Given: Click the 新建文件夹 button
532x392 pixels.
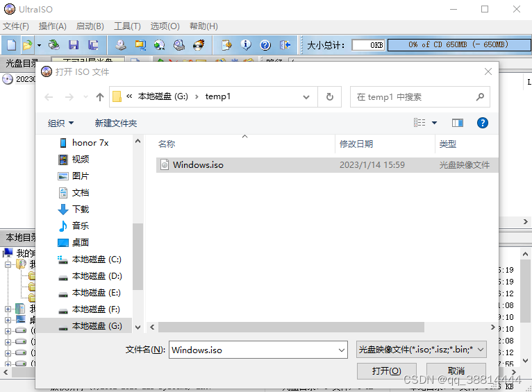Looking at the screenshot, I should pyautogui.click(x=116, y=123).
